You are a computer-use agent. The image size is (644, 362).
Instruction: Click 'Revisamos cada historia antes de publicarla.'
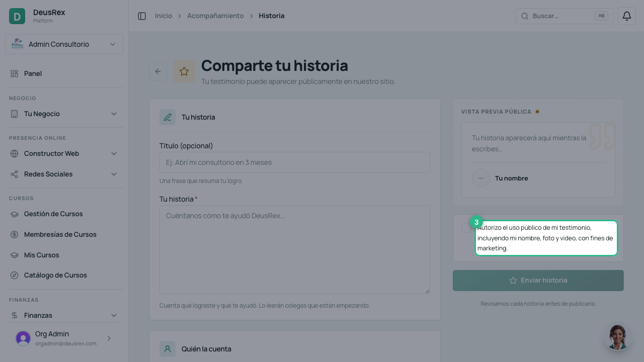538,304
